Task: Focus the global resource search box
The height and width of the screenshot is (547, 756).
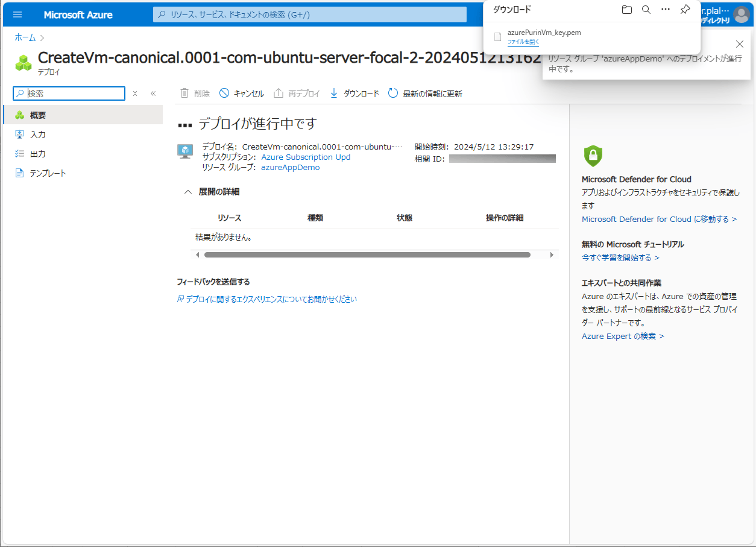Action: [x=310, y=14]
